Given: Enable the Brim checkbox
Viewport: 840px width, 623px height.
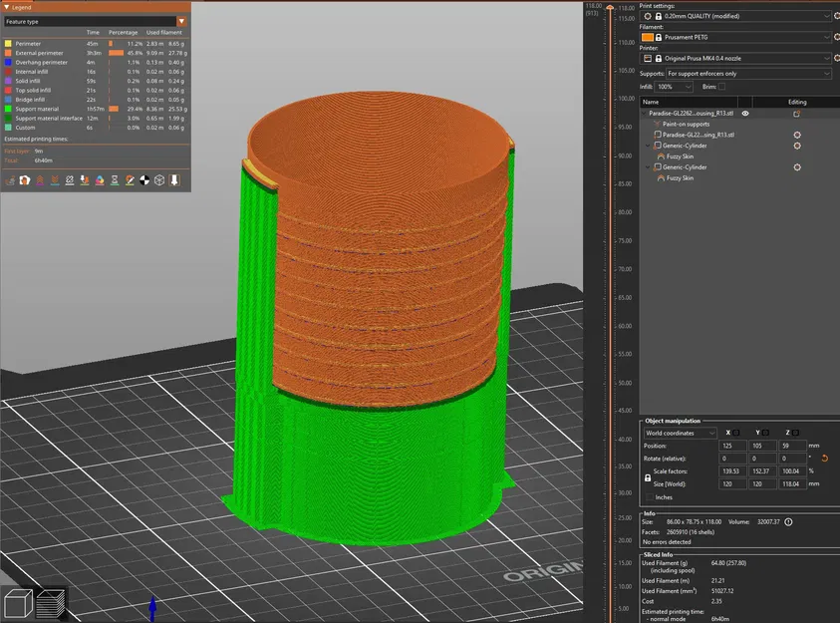Looking at the screenshot, I should coord(721,88).
